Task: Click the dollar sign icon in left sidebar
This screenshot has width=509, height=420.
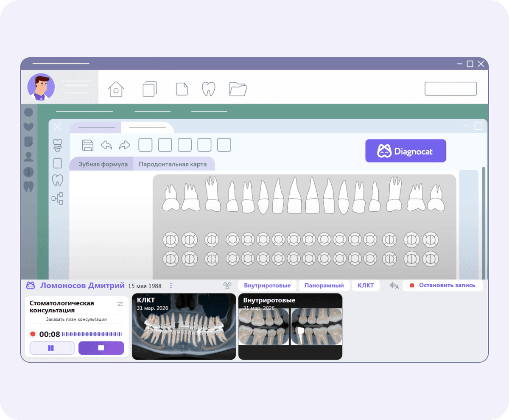Action: pyautogui.click(x=28, y=172)
